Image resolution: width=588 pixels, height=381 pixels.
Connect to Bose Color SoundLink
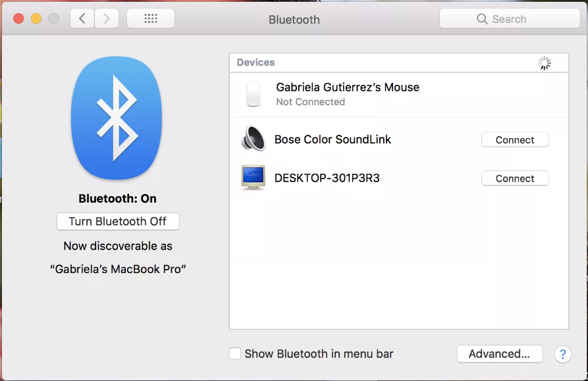point(515,140)
